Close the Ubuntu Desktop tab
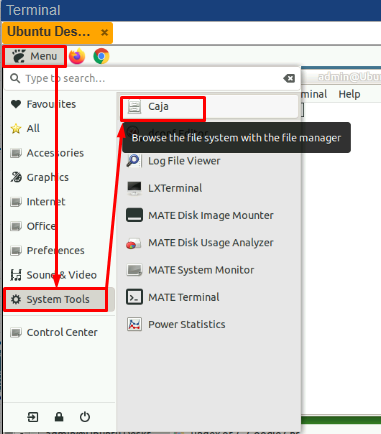The width and height of the screenshot is (381, 434). tap(104, 33)
